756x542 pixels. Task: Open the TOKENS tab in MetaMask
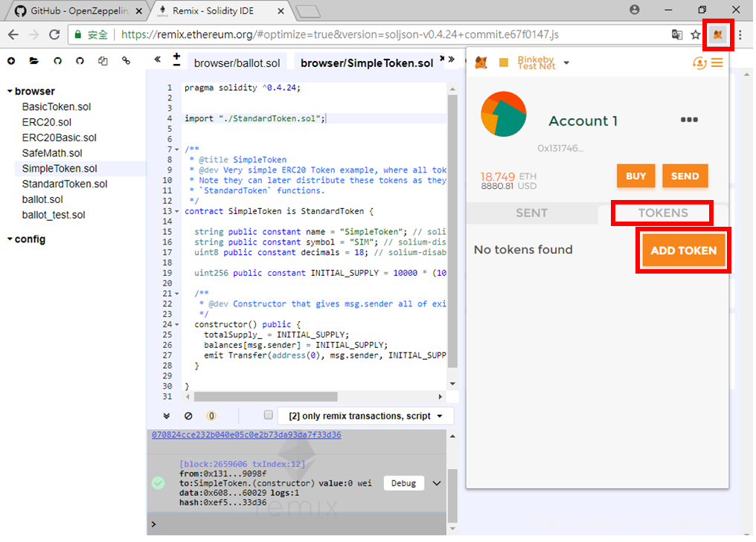click(663, 213)
